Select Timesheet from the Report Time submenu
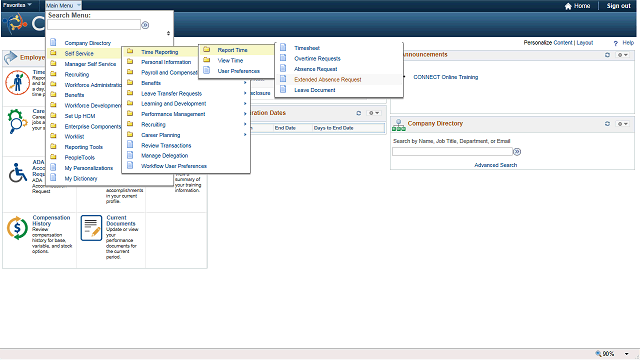Image resolution: width=640 pixels, height=360 pixels. (307, 48)
